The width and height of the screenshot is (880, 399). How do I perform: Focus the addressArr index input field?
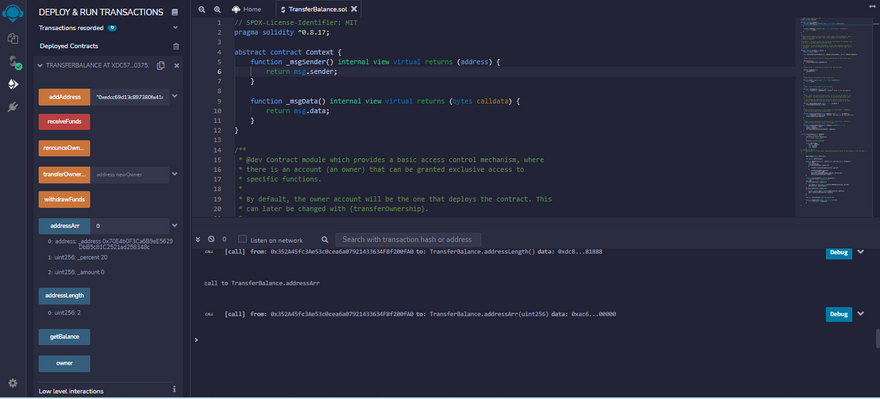coord(130,226)
